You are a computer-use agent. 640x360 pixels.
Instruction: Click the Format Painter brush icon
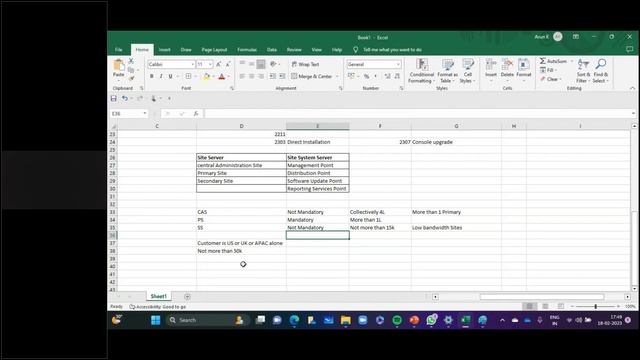131,78
